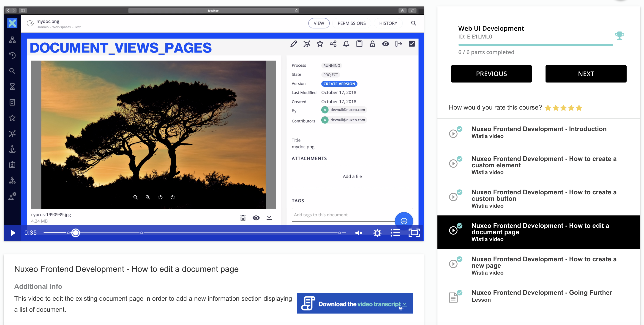Image resolution: width=644 pixels, height=325 pixels.
Task: Enter video fullscreen mode
Action: [x=414, y=233]
